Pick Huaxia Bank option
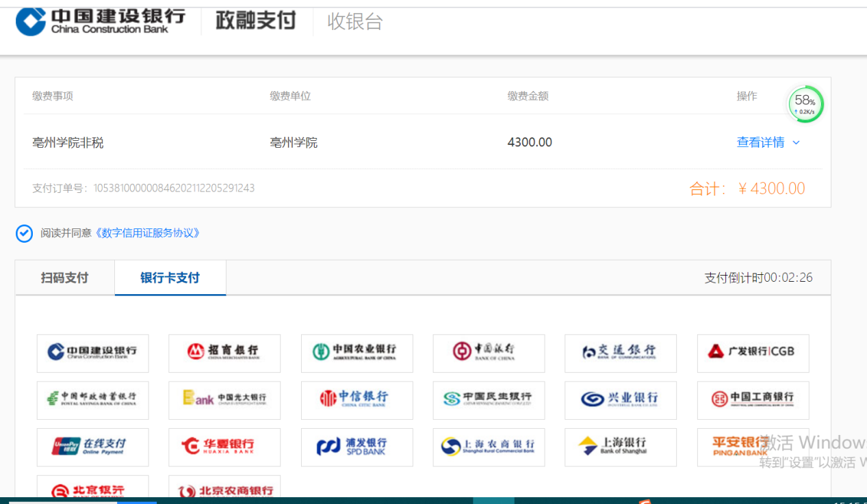This screenshot has height=504, width=867. [x=224, y=447]
